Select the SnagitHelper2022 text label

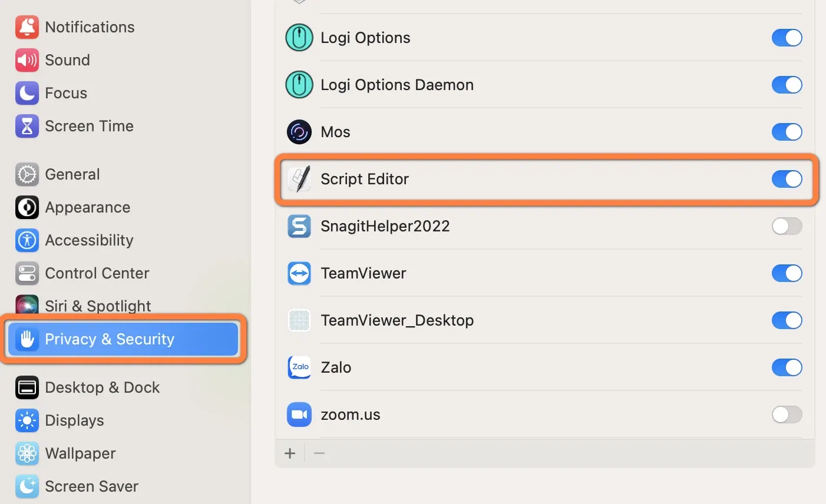385,226
